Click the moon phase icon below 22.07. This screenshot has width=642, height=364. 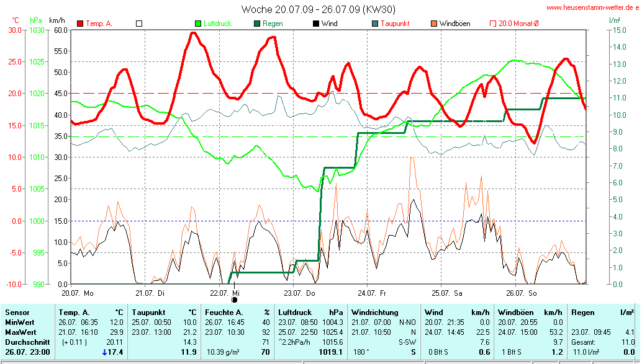(235, 300)
